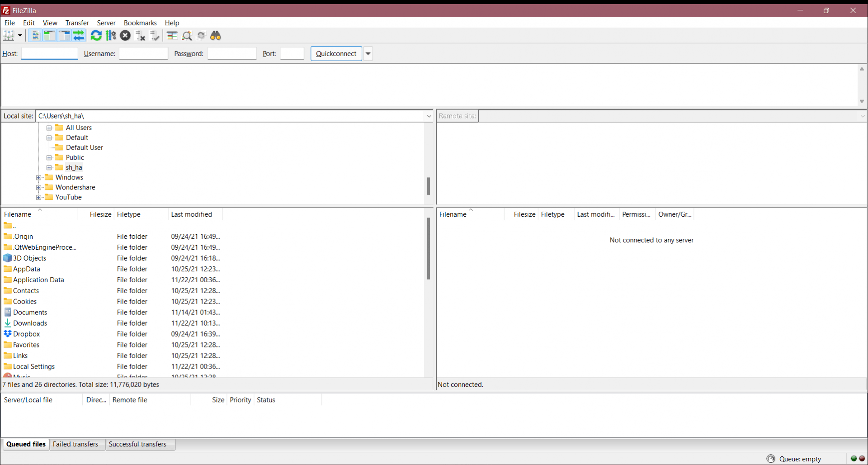Disconnect from the current server

[x=140, y=35]
